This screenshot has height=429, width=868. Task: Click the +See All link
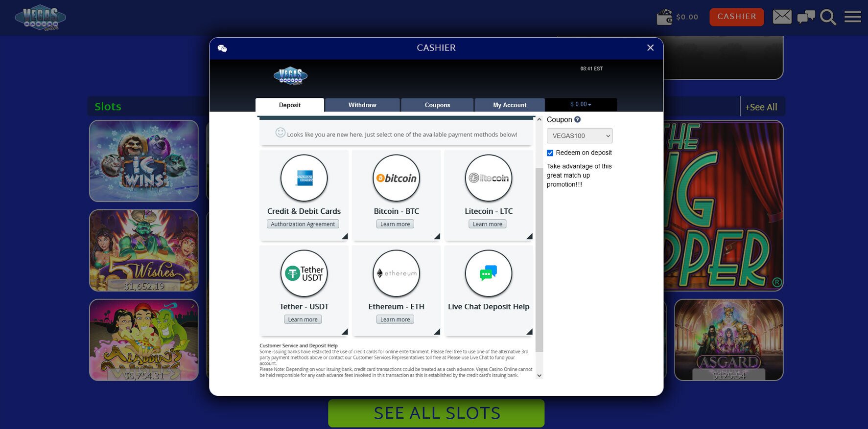pos(761,107)
